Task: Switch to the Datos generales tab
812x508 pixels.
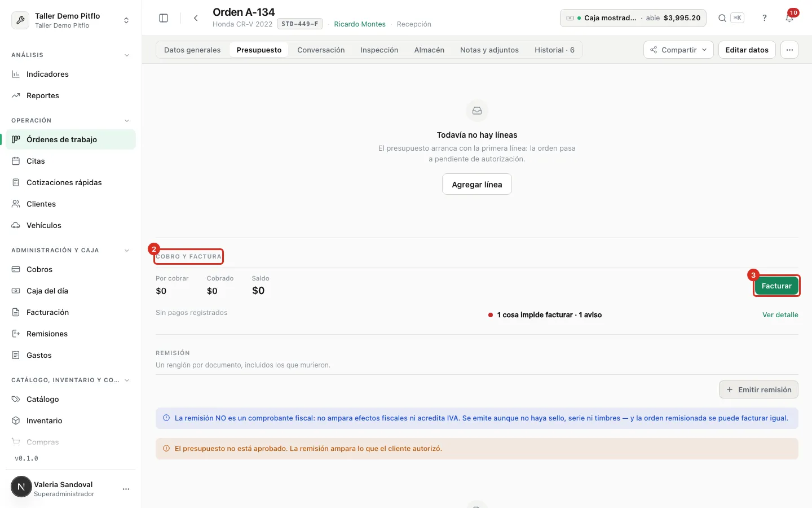Action: (192, 50)
